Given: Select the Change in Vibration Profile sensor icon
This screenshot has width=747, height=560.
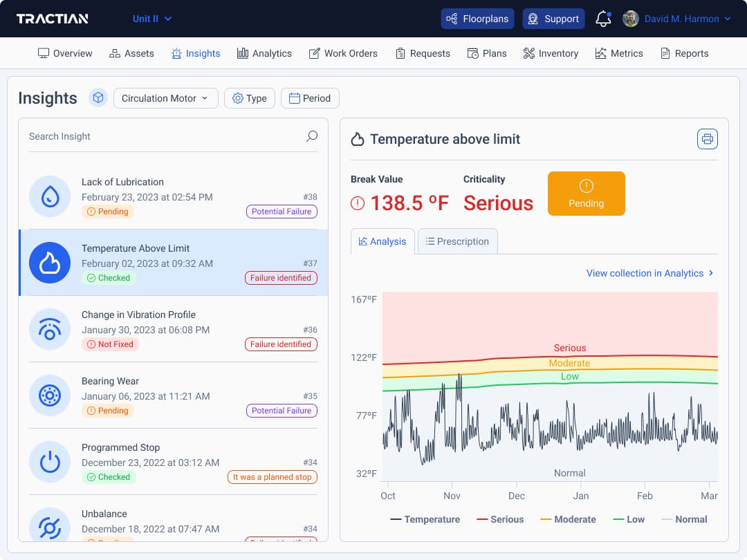Looking at the screenshot, I should click(50, 329).
